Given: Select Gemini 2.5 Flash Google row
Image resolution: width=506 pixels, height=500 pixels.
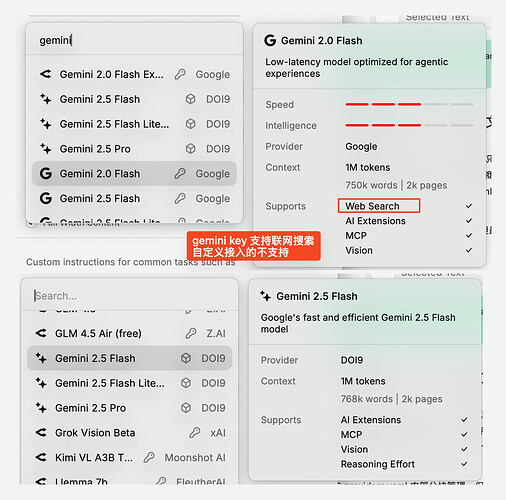Looking at the screenshot, I should [x=134, y=198].
